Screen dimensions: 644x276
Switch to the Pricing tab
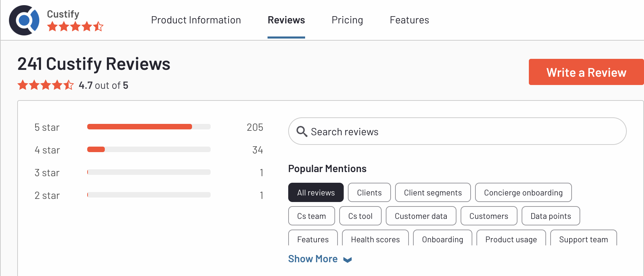[x=347, y=20]
